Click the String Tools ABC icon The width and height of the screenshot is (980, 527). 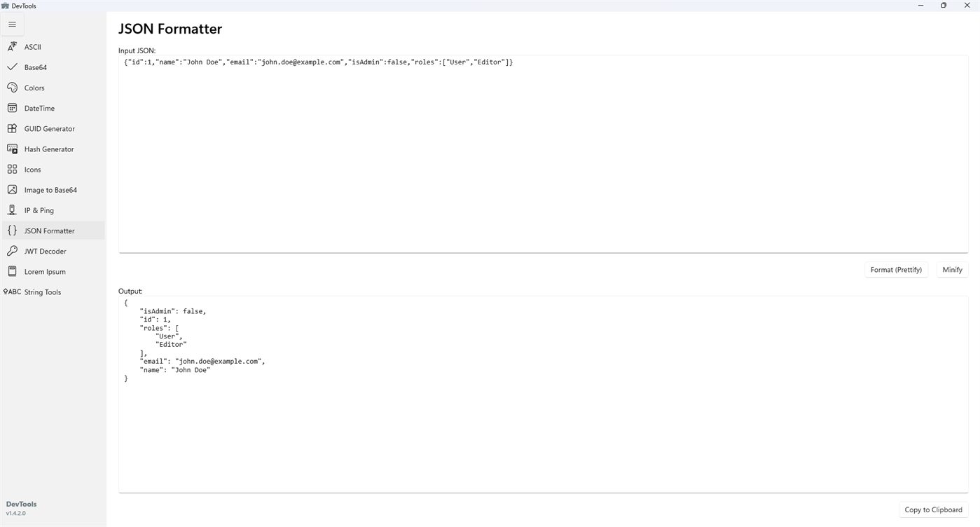pos(12,292)
